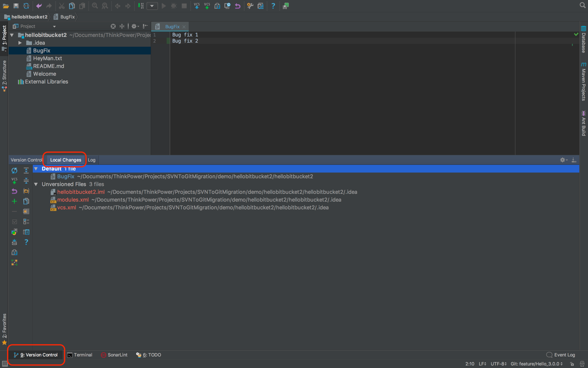
Task: Open the Event Log
Action: coord(561,355)
